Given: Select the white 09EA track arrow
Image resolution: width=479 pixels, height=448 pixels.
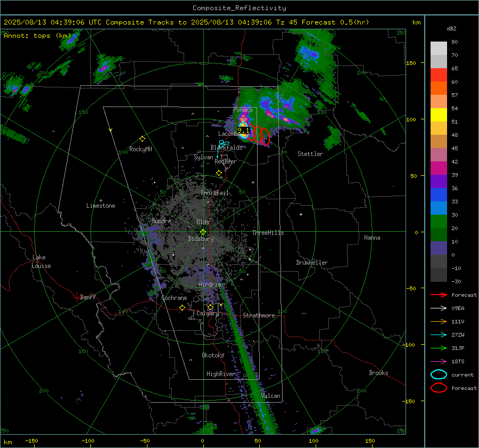Looking at the screenshot, I should click(x=439, y=308).
